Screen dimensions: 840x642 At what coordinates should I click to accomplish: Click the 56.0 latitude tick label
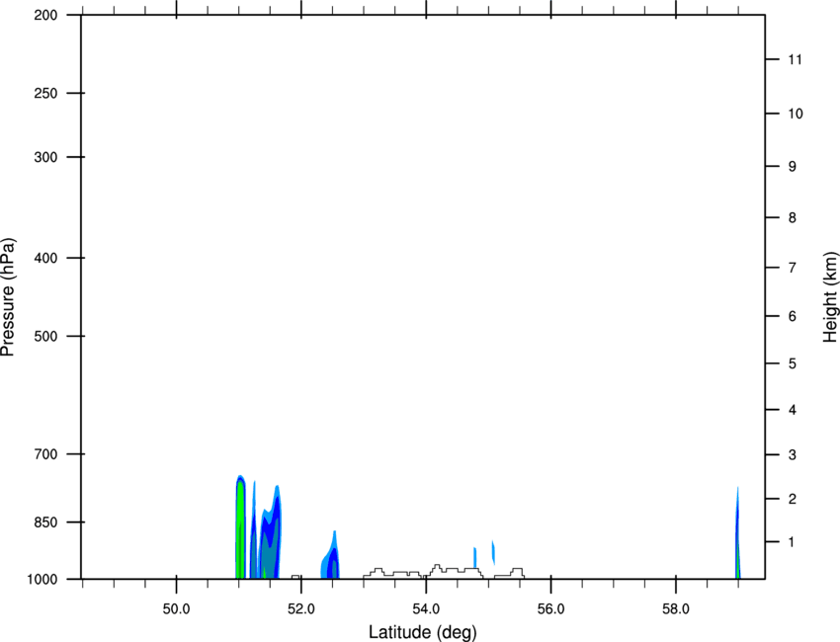(x=550, y=608)
